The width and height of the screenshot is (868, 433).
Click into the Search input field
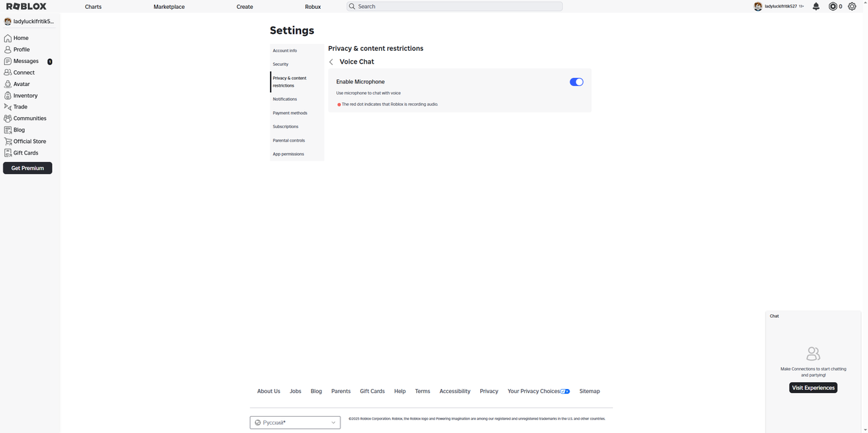coord(454,6)
